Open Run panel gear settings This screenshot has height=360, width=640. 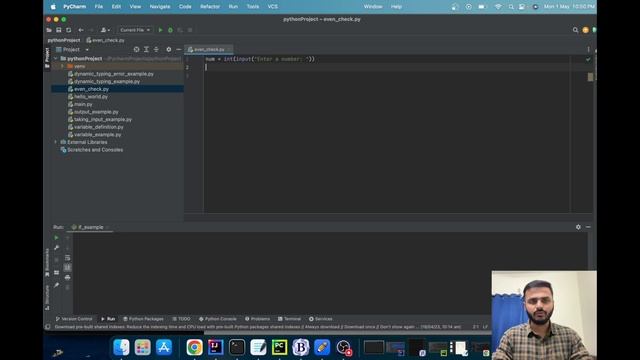click(578, 227)
